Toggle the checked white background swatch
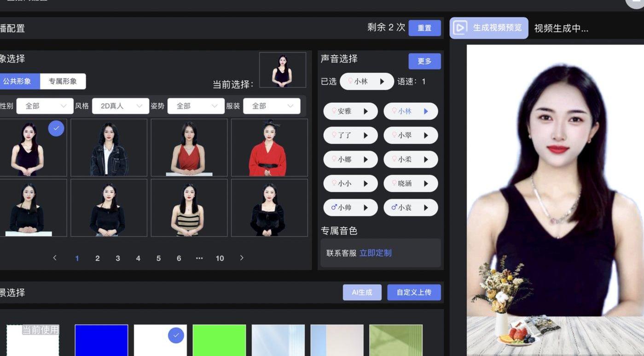 pos(175,336)
